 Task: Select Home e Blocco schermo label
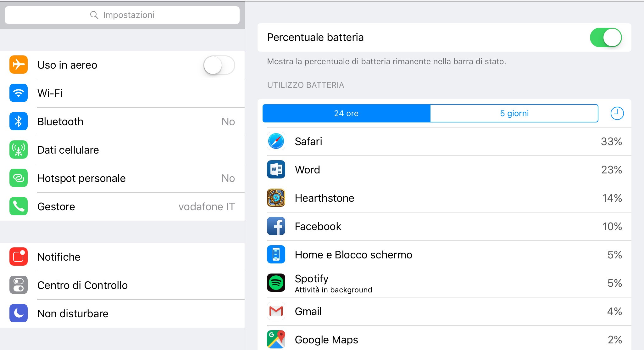coord(353,255)
